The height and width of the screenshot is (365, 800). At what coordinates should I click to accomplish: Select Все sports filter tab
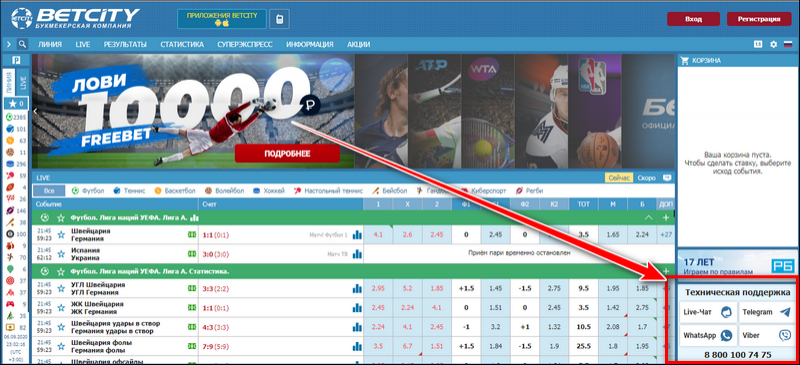[49, 191]
